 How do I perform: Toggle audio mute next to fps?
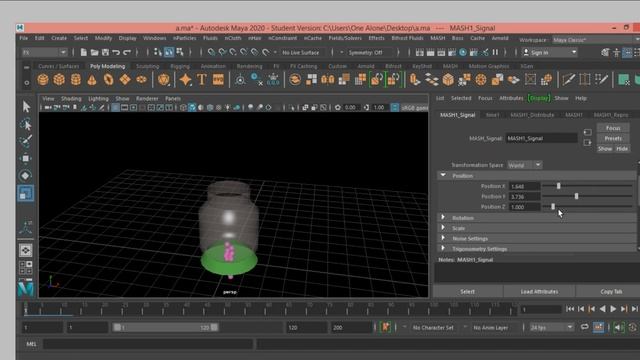(618, 327)
